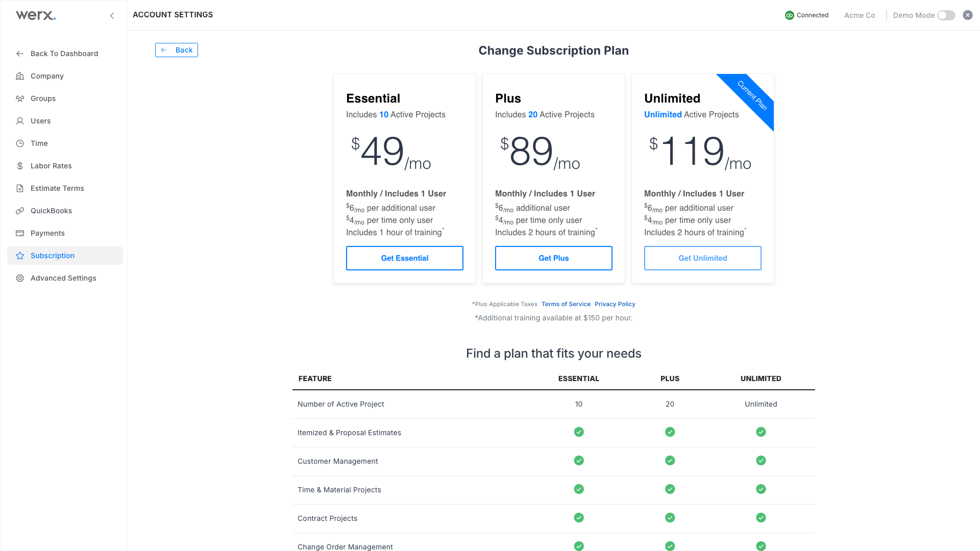
Task: Click the Labor Rates dollar icon
Action: (20, 166)
